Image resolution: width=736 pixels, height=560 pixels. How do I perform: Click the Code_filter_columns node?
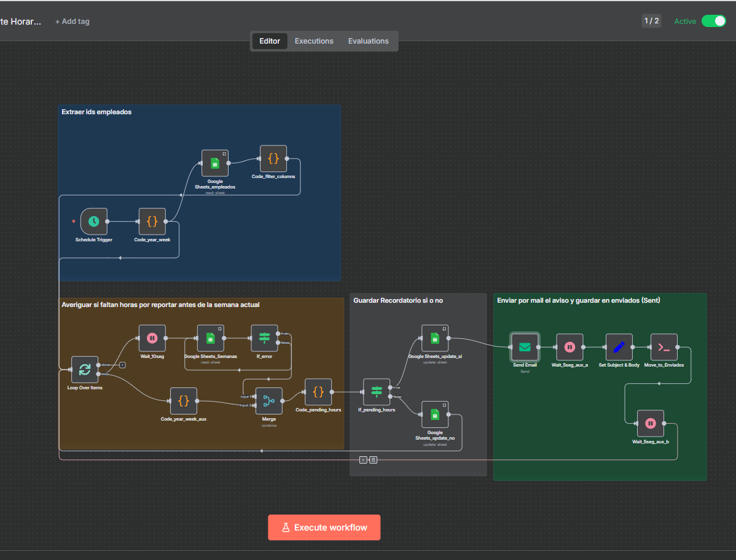(x=273, y=158)
